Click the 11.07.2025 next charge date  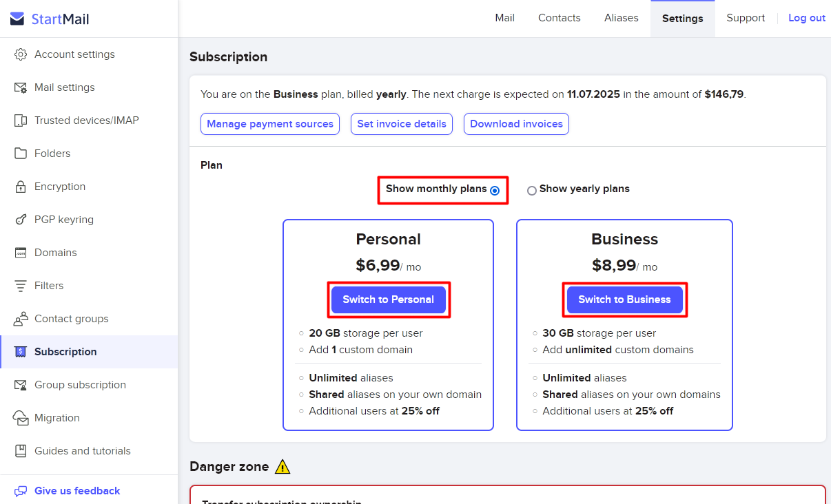coord(593,94)
